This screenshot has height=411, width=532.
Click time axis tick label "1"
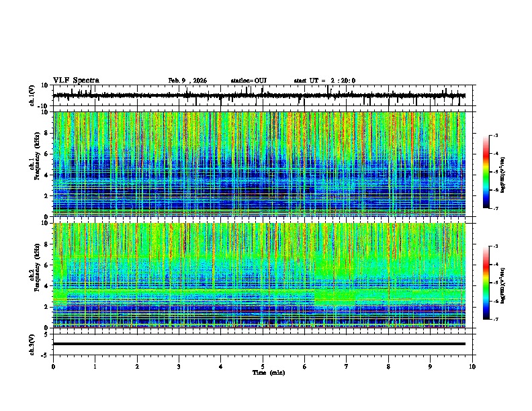(95, 367)
